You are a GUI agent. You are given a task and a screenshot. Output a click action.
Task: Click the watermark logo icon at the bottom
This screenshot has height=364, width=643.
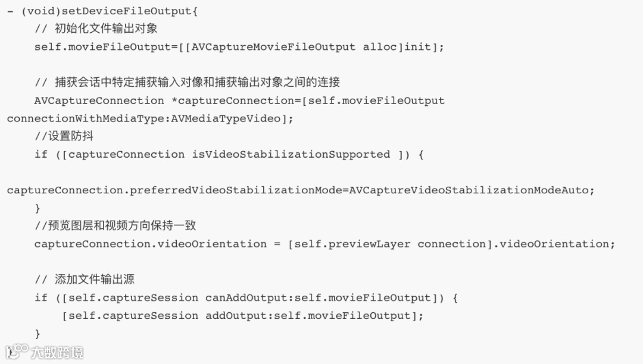coord(17,352)
